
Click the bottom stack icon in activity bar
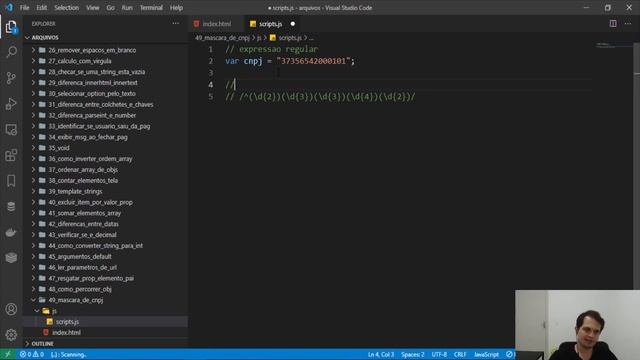point(11,258)
